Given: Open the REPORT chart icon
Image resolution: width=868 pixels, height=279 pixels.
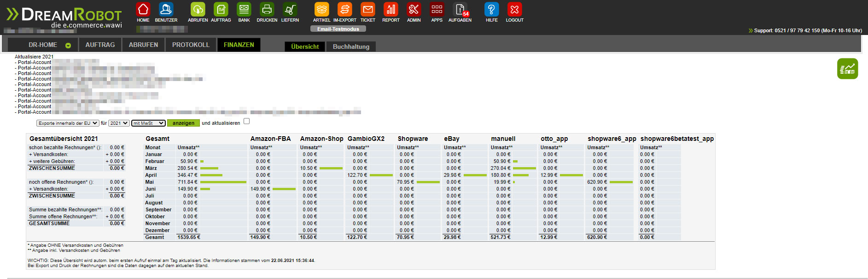Looking at the screenshot, I should point(391,9).
